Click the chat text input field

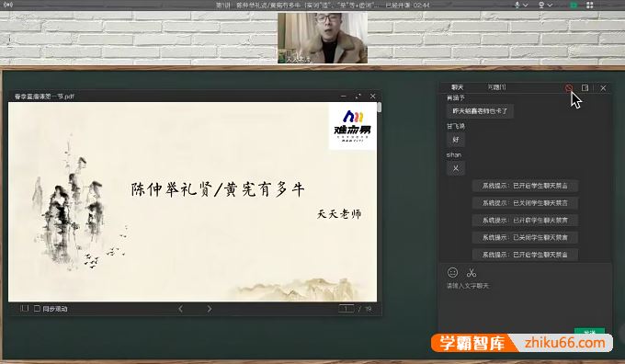(525, 305)
